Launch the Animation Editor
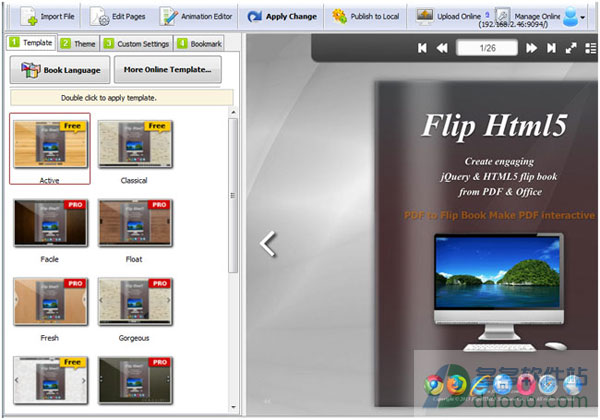 tap(196, 16)
